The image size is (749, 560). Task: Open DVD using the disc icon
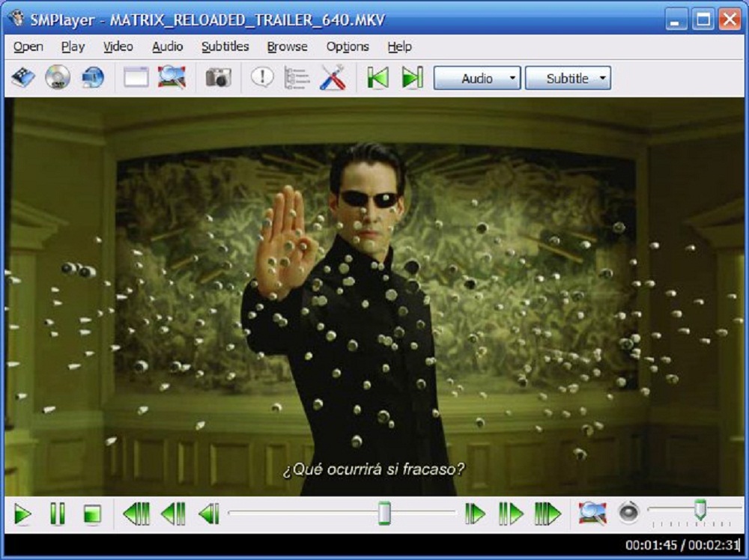coord(58,77)
